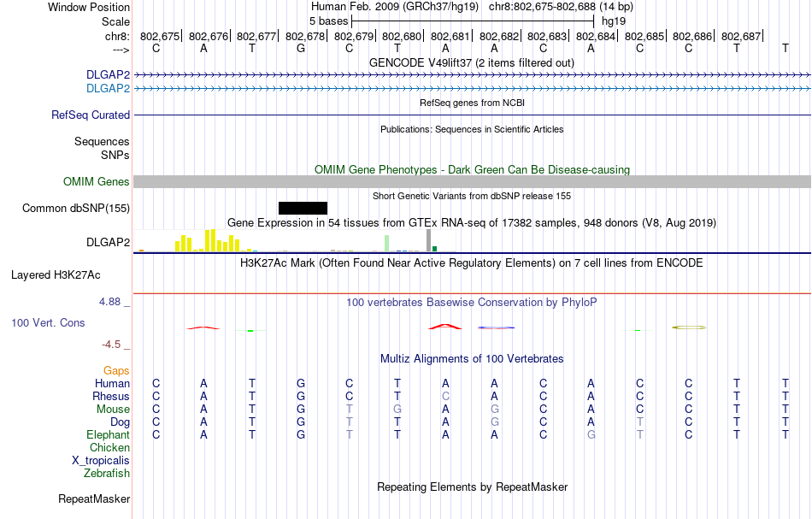Click the OMIM Gene Phenotypes track title

pyautogui.click(x=472, y=169)
